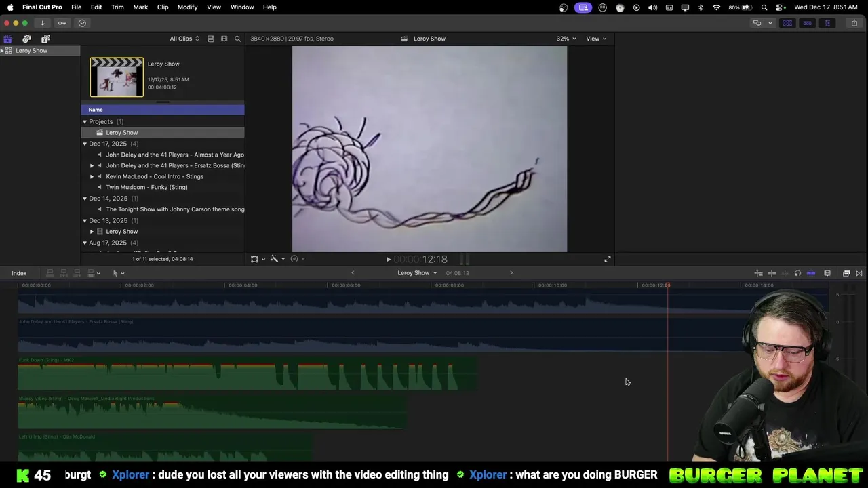Click the Import Media arrow button
868x488 pixels.
pos(42,23)
